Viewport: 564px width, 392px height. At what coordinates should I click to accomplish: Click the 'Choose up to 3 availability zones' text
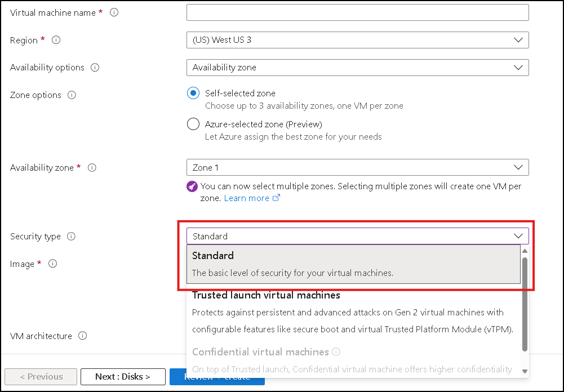(x=304, y=106)
